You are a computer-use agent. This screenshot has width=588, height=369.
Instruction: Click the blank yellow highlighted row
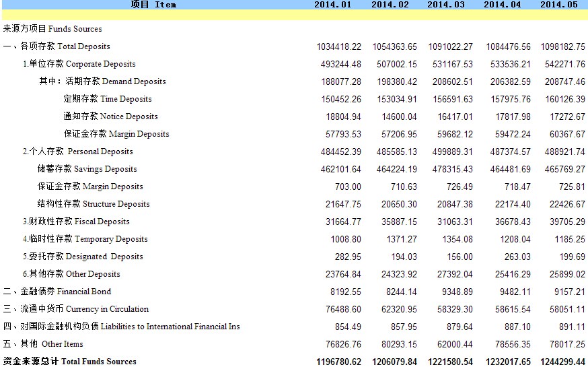[294, 15]
